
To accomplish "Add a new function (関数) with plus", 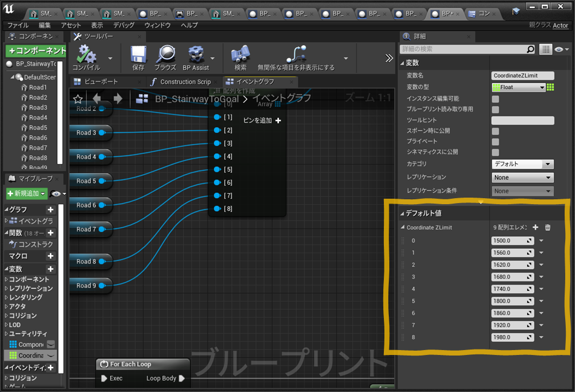I will point(51,233).
